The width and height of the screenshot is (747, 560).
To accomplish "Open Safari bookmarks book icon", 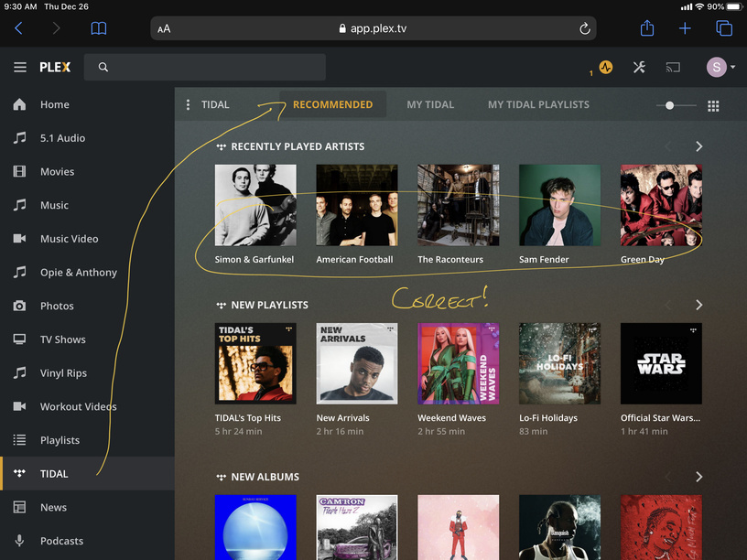I will (99, 28).
